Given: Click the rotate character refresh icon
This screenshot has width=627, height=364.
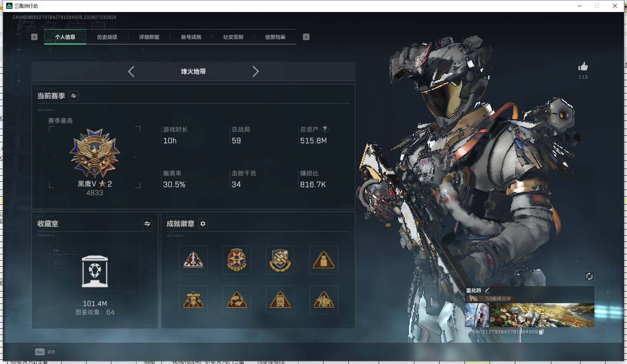Looking at the screenshot, I should coord(589,276).
